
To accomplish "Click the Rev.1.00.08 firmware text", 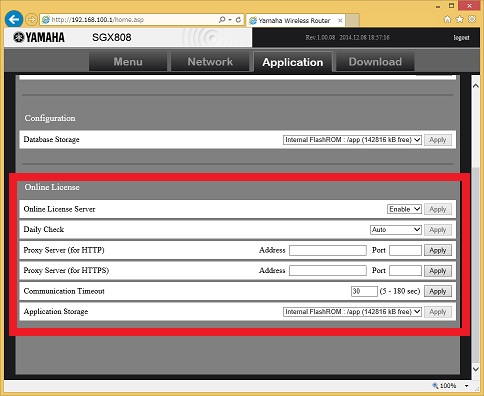I will pos(320,38).
